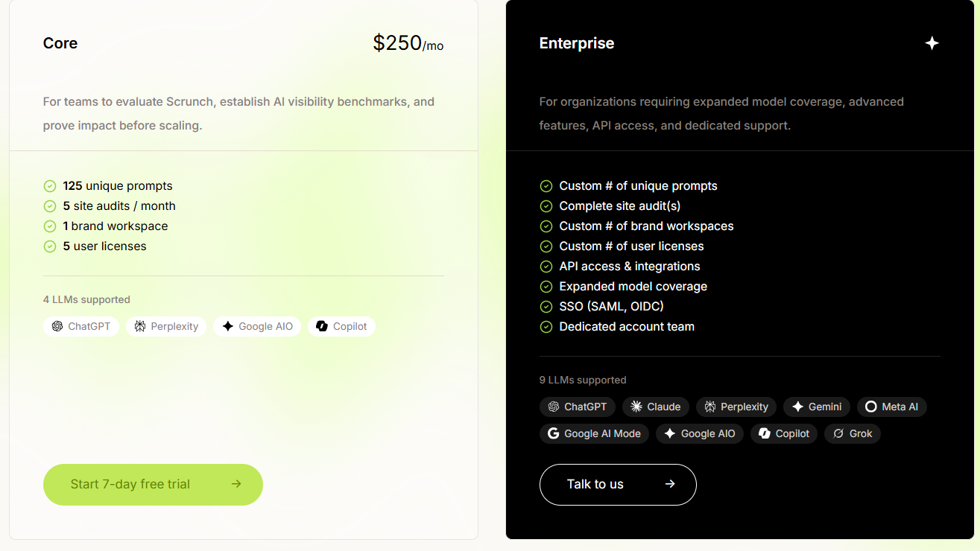This screenshot has width=980, height=551.
Task: Click the 9 LLMs supported text
Action: click(x=583, y=380)
